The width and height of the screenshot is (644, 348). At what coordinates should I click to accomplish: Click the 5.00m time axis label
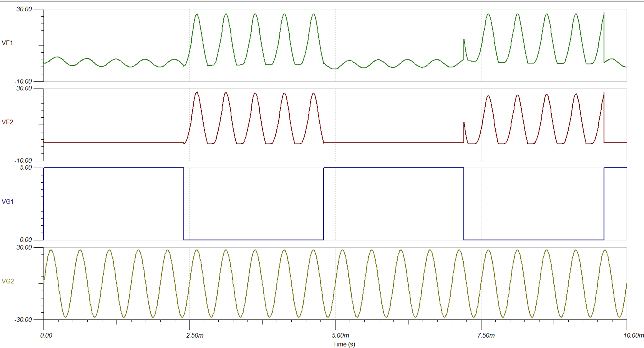[x=340, y=335]
